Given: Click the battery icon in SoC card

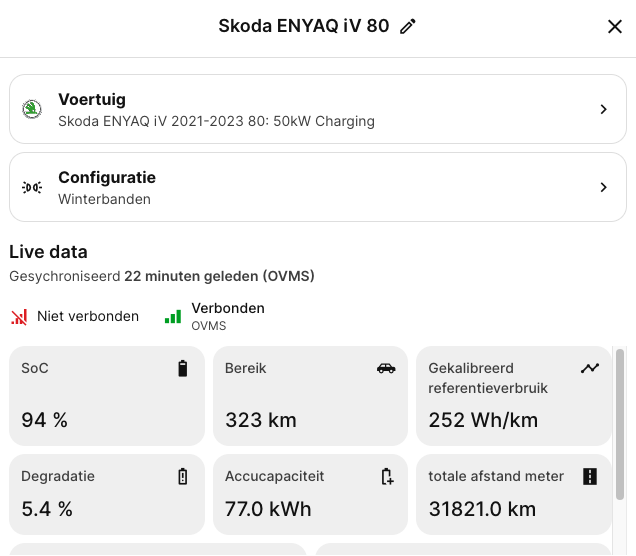Looking at the screenshot, I should [183, 368].
